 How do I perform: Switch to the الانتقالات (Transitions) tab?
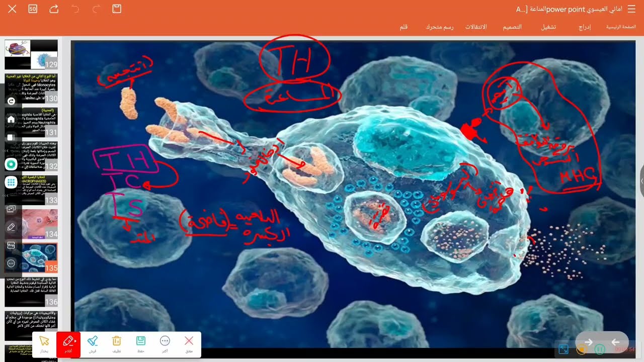(x=476, y=27)
